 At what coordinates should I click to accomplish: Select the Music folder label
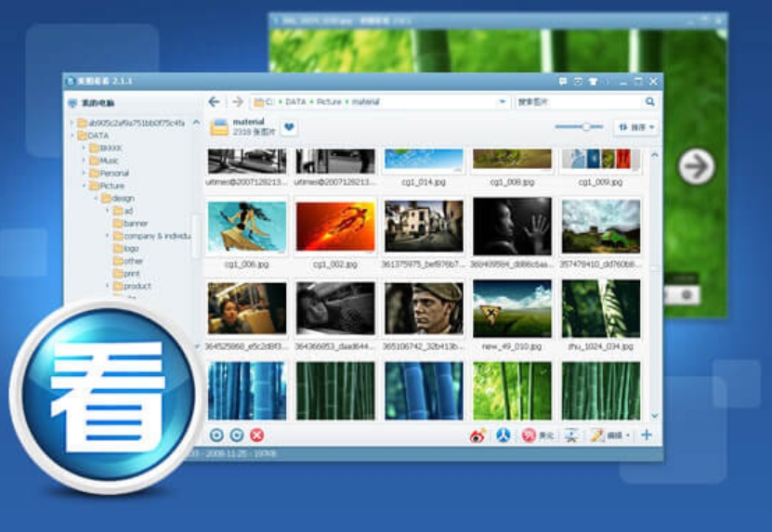tap(110, 161)
